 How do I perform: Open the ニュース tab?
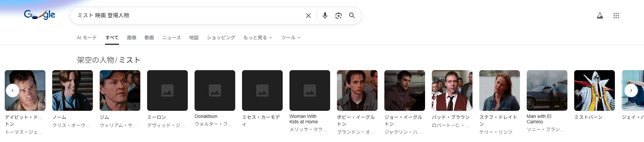click(172, 38)
